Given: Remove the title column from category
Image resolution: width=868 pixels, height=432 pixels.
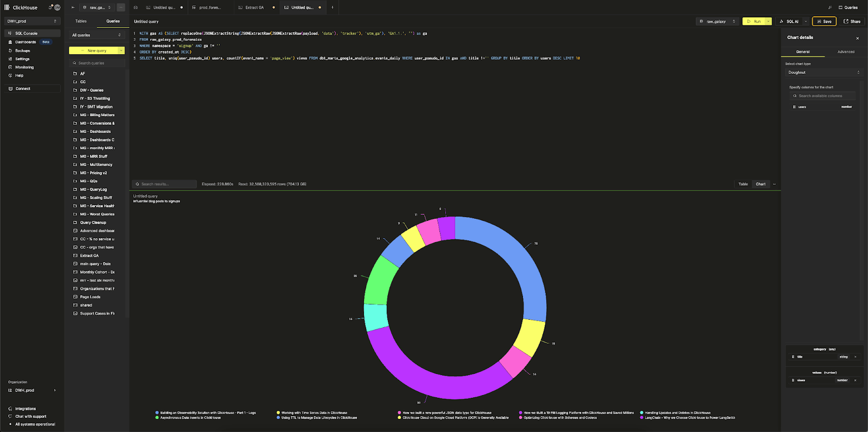Looking at the screenshot, I should coord(856,357).
